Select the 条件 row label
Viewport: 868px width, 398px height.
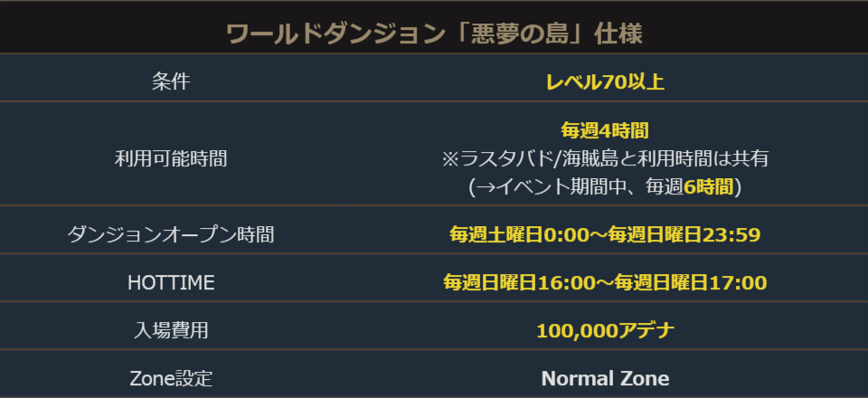(x=171, y=81)
